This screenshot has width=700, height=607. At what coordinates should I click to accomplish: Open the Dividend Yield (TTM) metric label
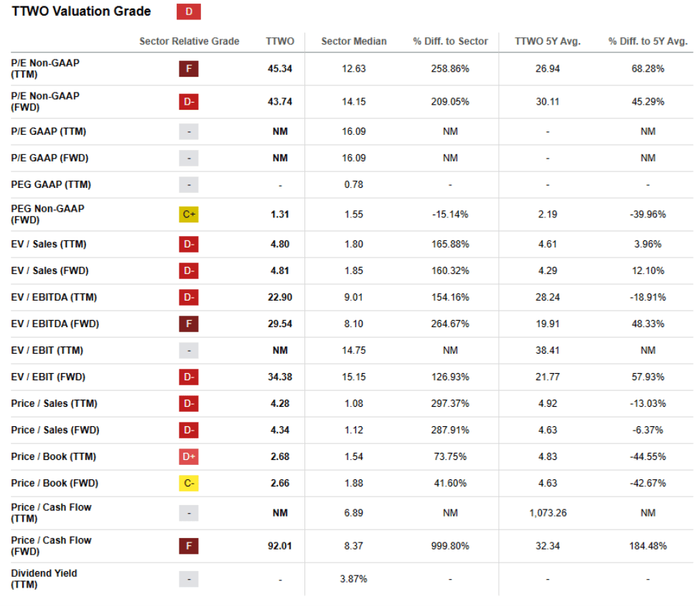click(44, 579)
